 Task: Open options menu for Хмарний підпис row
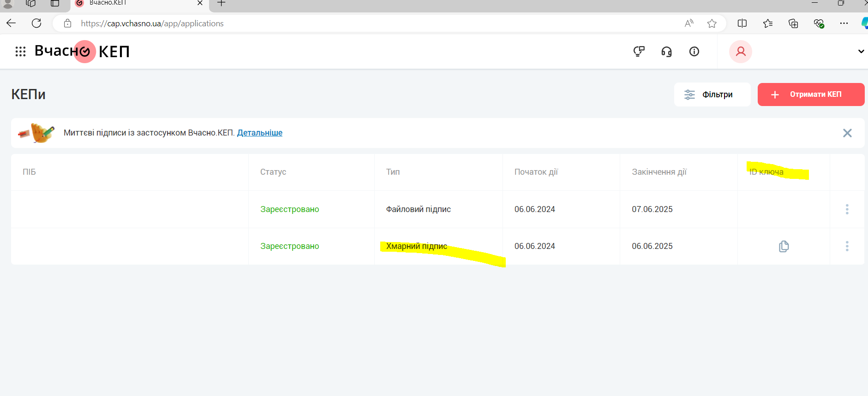[847, 246]
